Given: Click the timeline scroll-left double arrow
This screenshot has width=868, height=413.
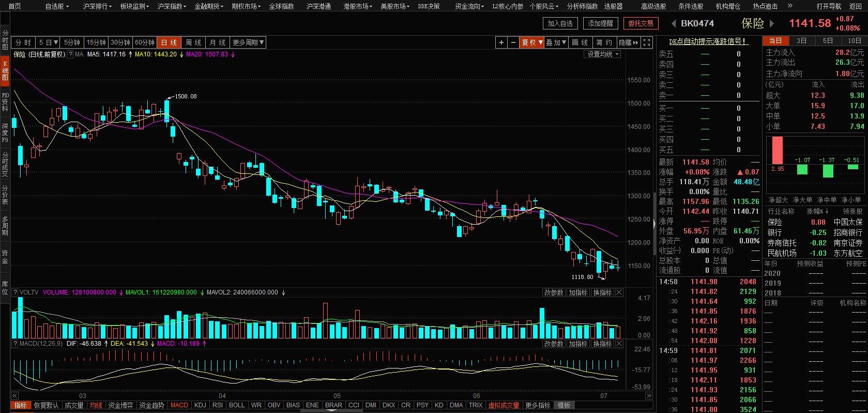Looking at the screenshot, I should point(14,395).
